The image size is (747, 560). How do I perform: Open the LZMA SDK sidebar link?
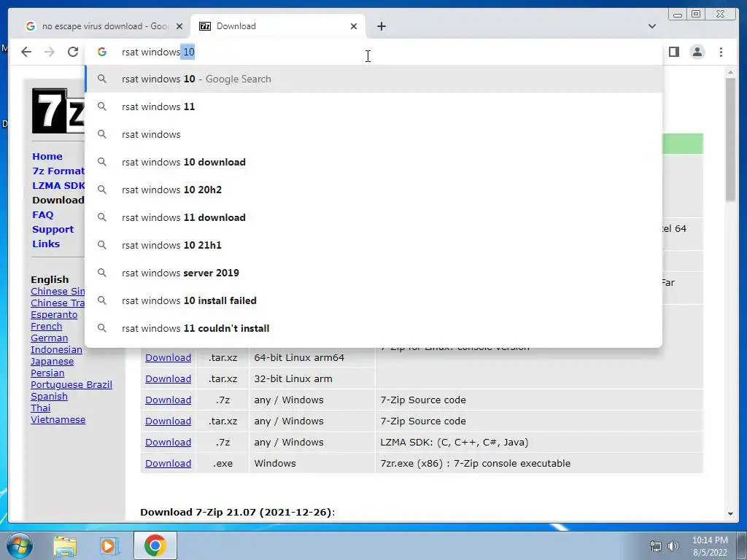tap(58, 186)
